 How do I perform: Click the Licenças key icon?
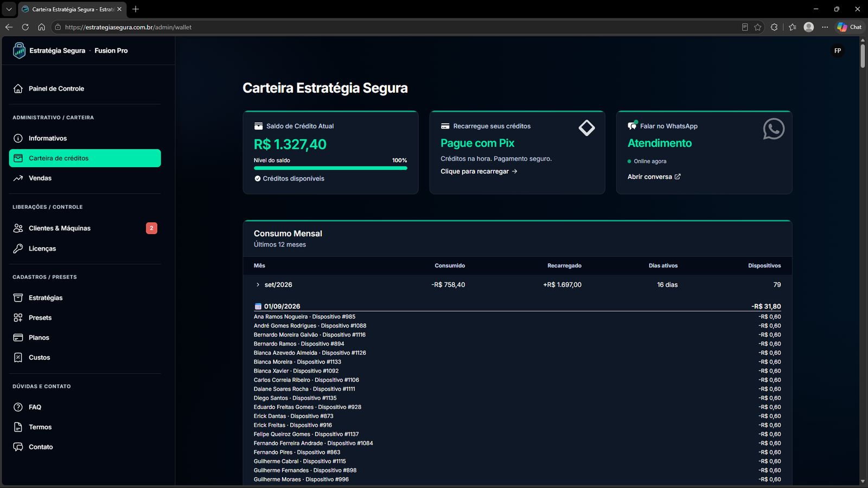coord(18,248)
